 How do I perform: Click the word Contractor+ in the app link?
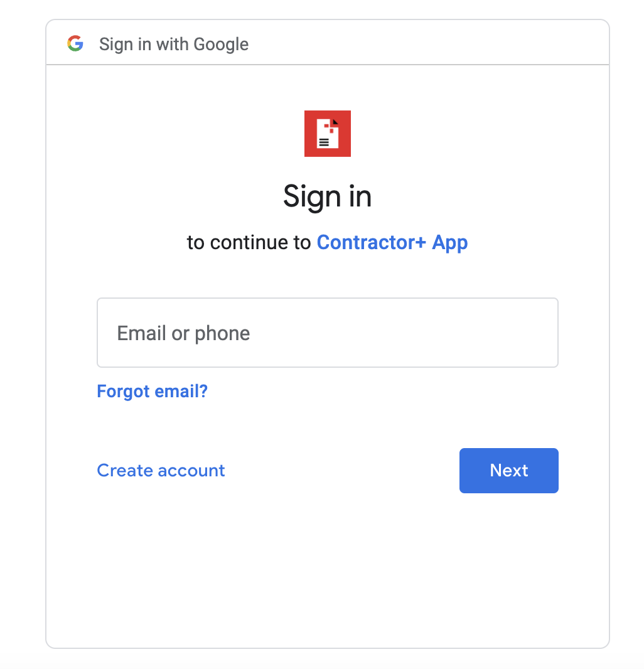[372, 242]
